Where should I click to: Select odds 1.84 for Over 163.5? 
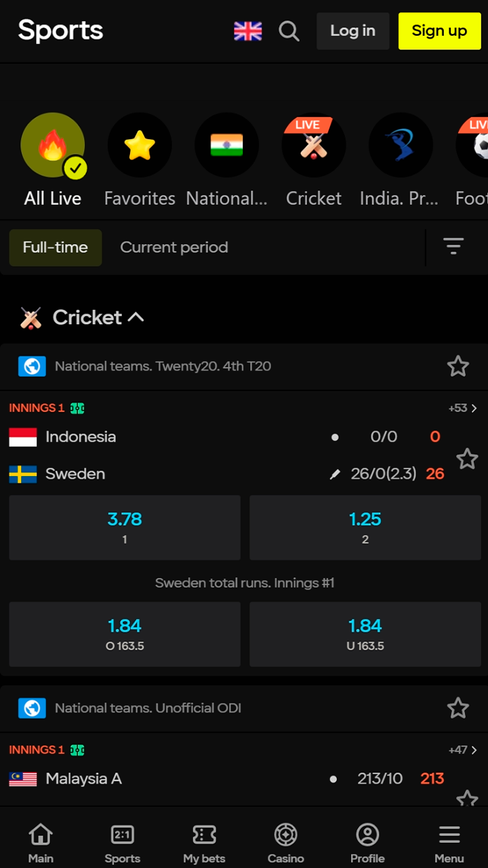coord(125,634)
